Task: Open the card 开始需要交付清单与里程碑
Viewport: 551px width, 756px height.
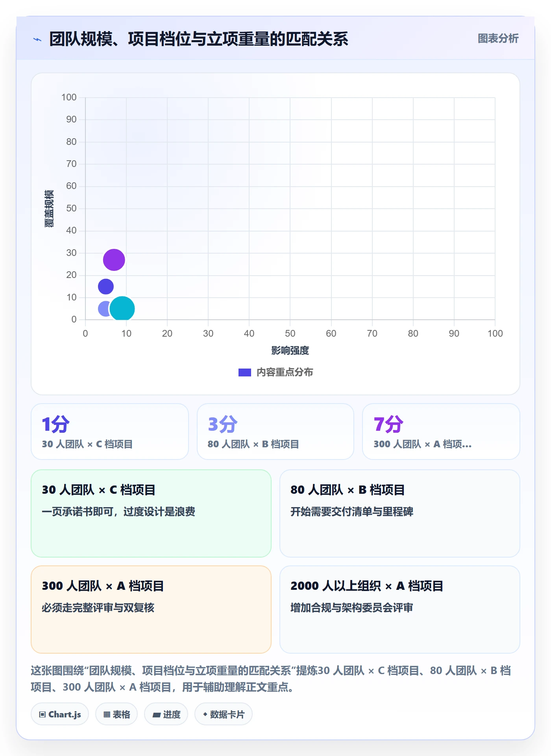Action: 399,513
